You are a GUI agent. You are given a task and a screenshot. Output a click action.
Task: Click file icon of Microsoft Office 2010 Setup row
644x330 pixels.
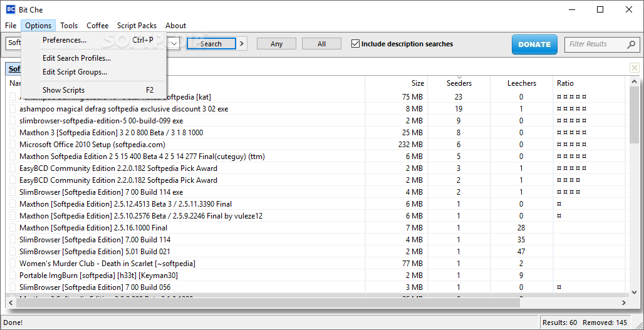[13, 145]
